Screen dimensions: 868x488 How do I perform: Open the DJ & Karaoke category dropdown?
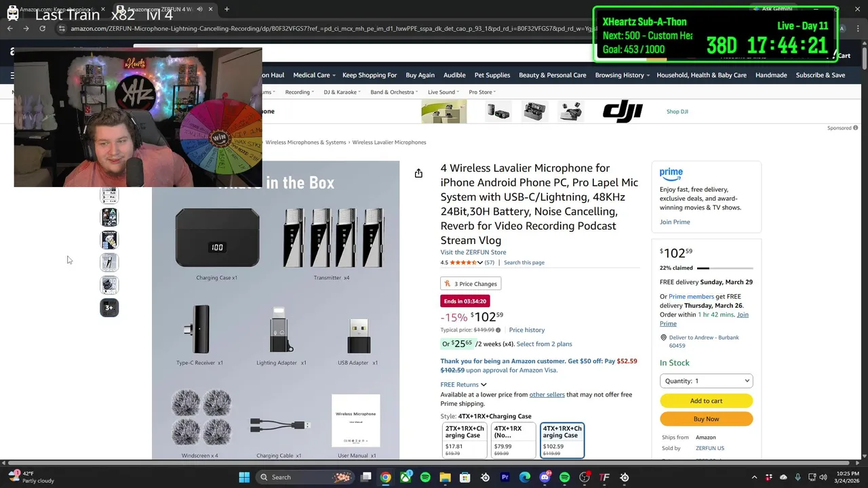tap(342, 92)
